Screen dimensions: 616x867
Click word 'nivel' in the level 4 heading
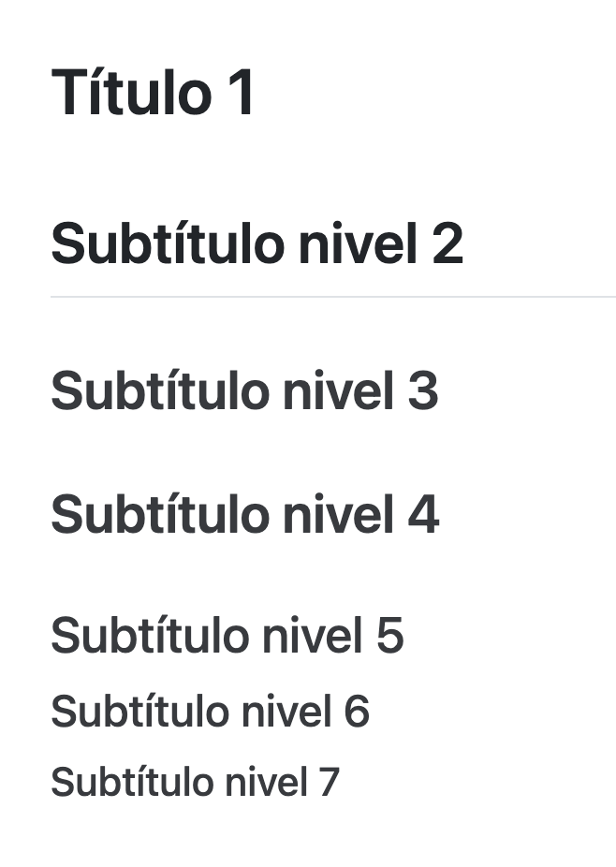coord(338,514)
